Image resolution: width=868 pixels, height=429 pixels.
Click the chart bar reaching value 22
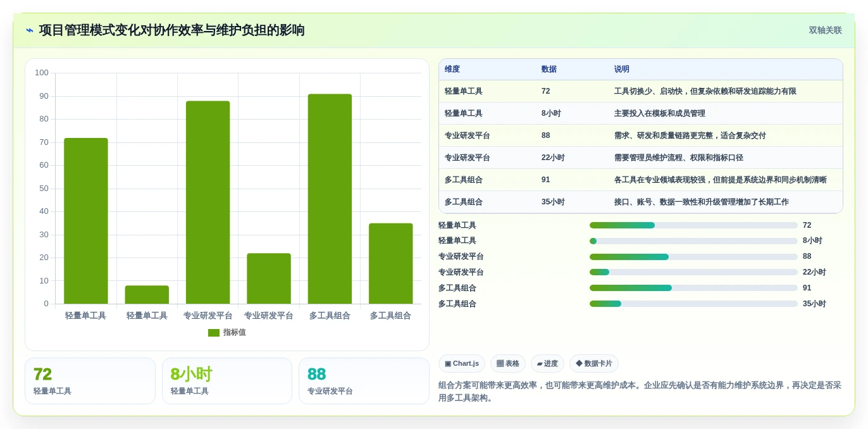click(269, 278)
